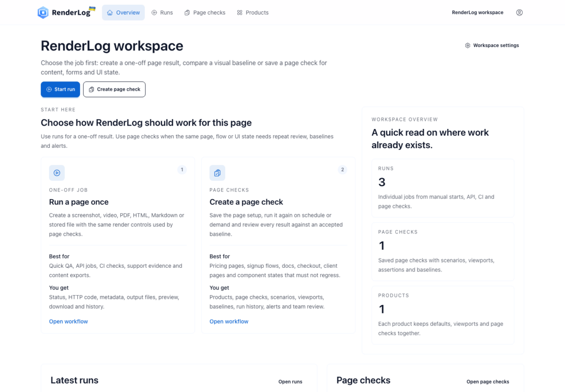Select the Runs count card showing 3
The height and width of the screenshot is (392, 565).
click(443, 188)
